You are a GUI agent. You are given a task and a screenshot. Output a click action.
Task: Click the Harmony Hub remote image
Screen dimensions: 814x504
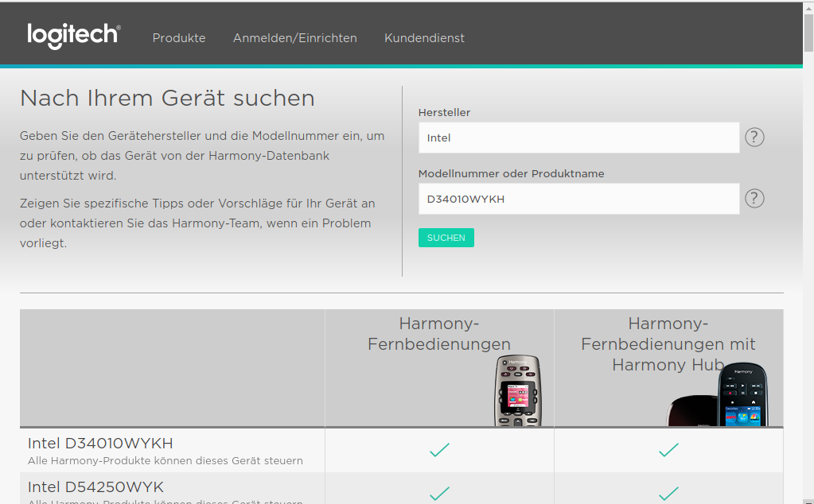(x=718, y=394)
